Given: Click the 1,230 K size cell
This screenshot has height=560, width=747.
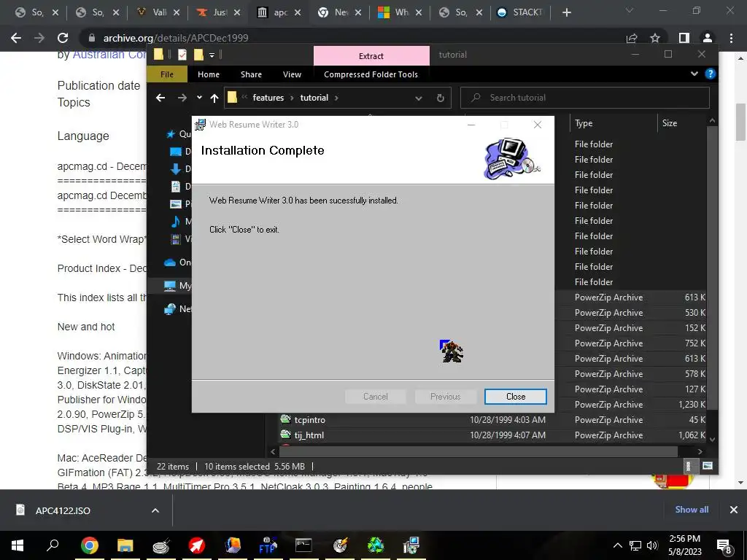Looking at the screenshot, I should tap(692, 404).
